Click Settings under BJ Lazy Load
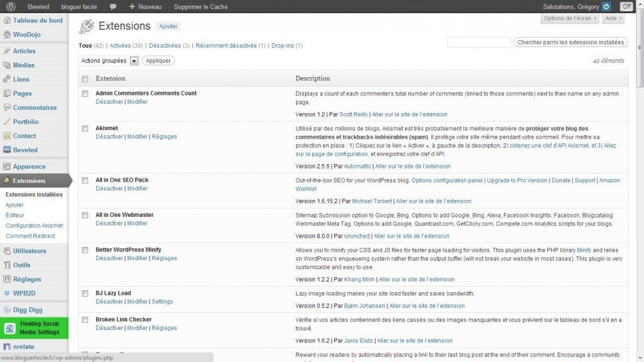 [x=162, y=302]
